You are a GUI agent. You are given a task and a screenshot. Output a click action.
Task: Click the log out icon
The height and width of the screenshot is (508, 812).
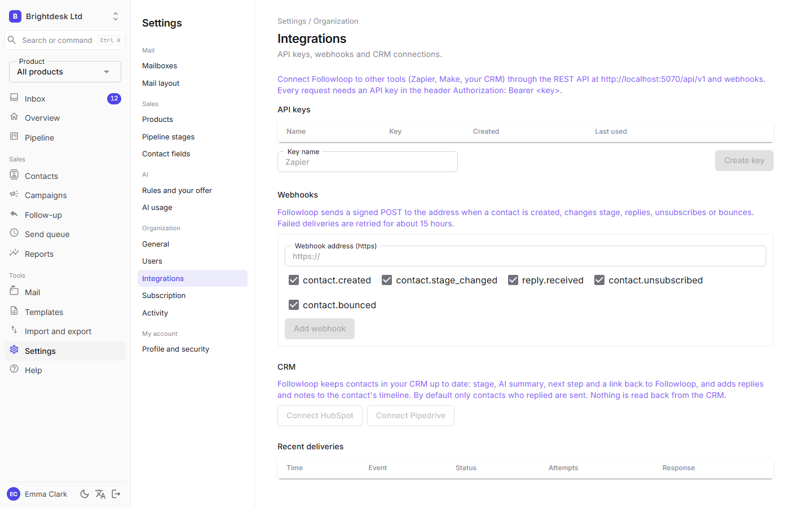click(x=116, y=494)
